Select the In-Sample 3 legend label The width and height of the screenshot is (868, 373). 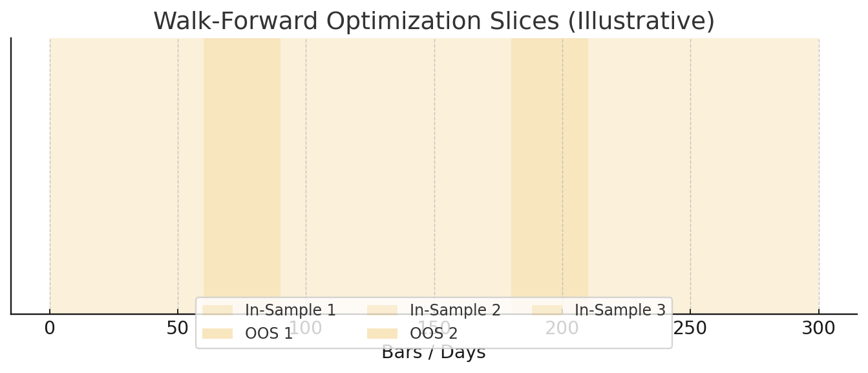pos(620,310)
